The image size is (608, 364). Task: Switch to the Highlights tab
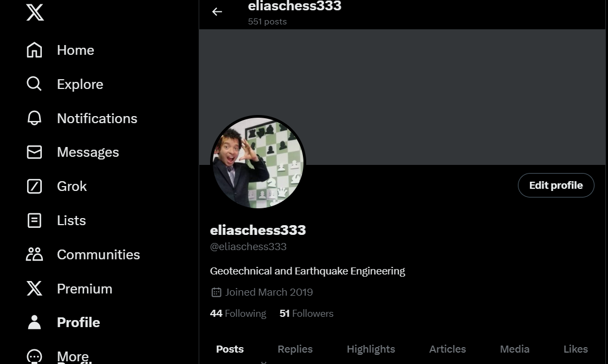pyautogui.click(x=371, y=349)
